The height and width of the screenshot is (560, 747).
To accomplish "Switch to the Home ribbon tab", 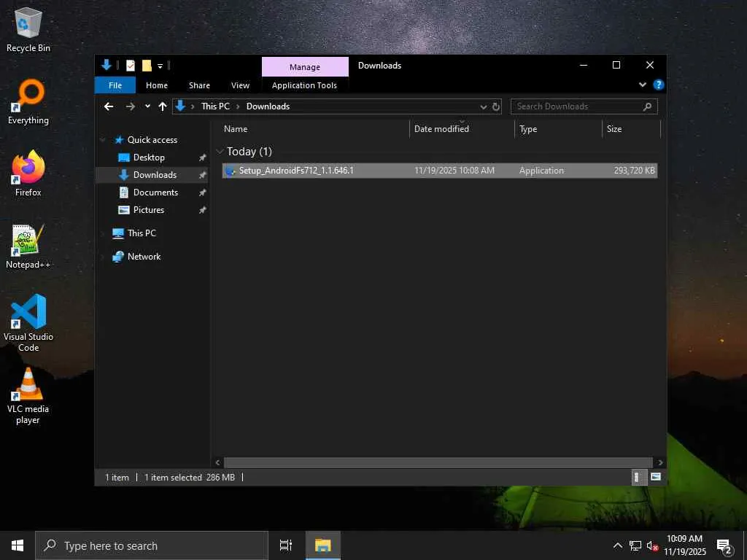I will (x=157, y=85).
